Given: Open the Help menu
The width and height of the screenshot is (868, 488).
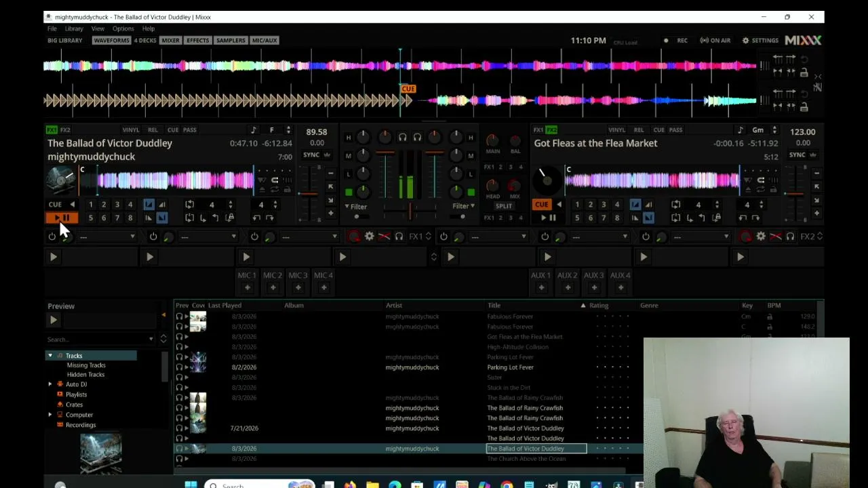Looking at the screenshot, I should click(x=149, y=28).
